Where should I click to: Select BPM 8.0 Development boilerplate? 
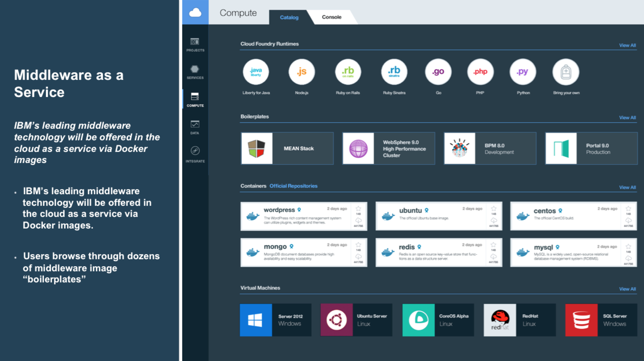click(490, 148)
